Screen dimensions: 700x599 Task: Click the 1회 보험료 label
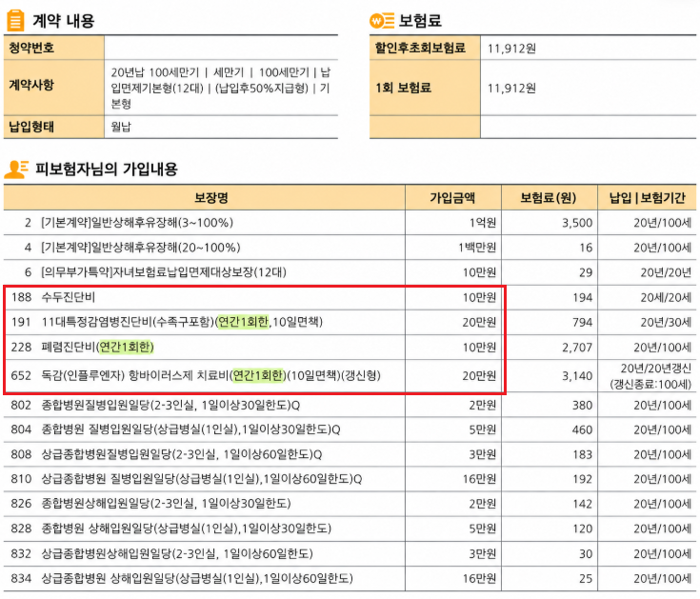(x=403, y=88)
